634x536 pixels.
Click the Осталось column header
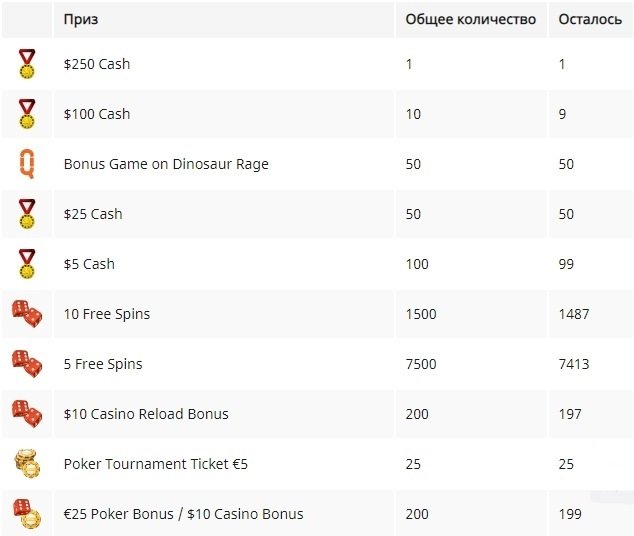590,19
